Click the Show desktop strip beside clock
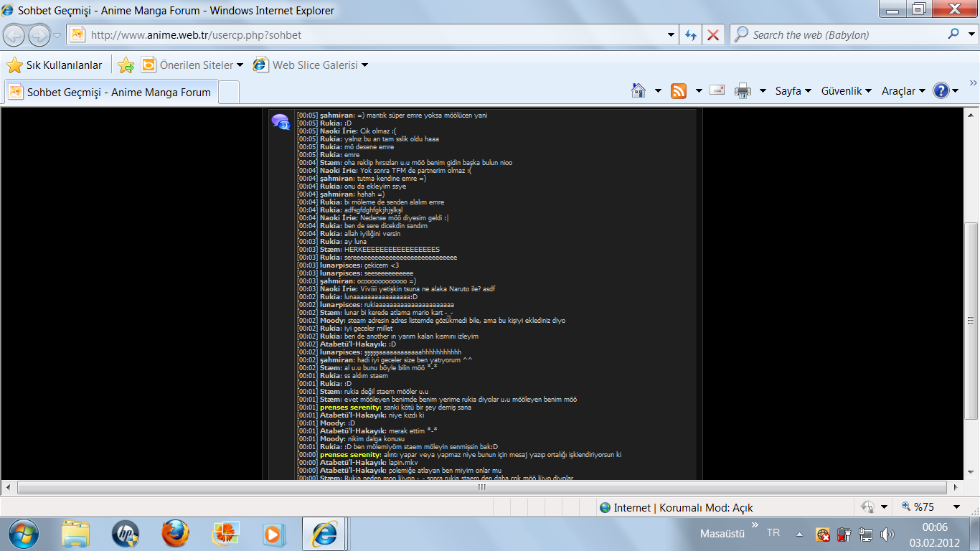Viewport: 980px width, 551px height. pyautogui.click(x=974, y=534)
